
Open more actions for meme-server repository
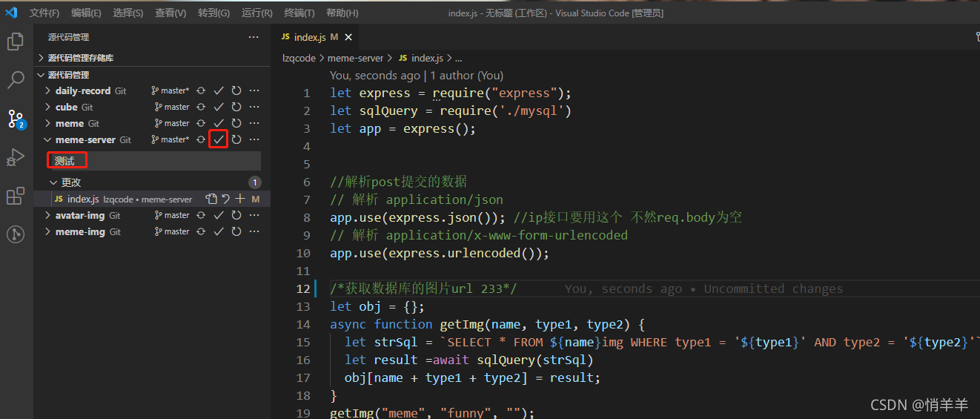(254, 139)
